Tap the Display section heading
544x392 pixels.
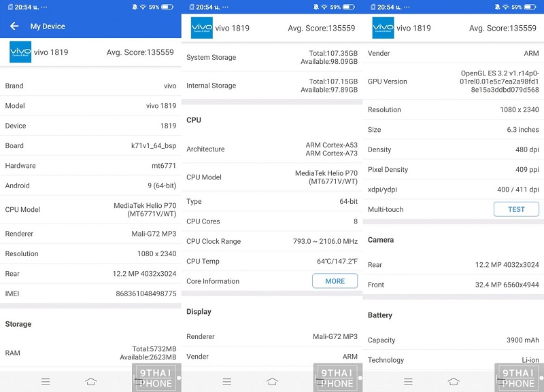(199, 312)
